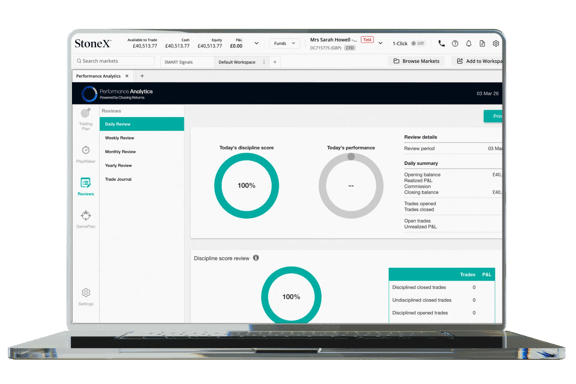Expand the account balances chevron
Viewport: 576px width, 384px height.
[256, 43]
